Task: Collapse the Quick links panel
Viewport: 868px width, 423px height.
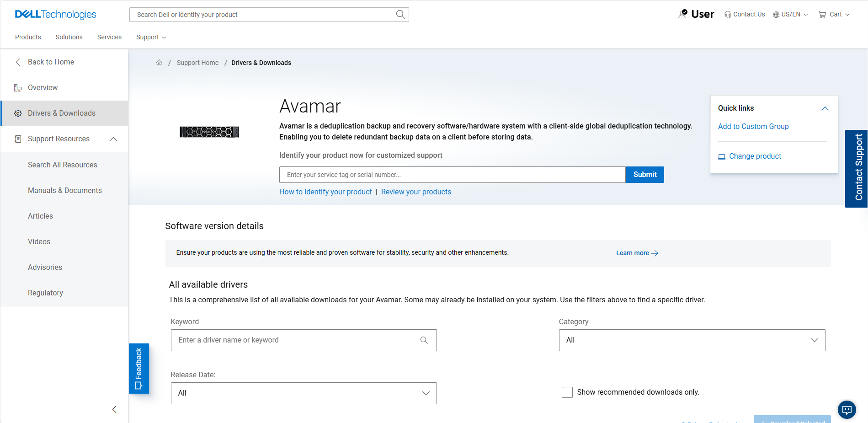Action: 825,108
